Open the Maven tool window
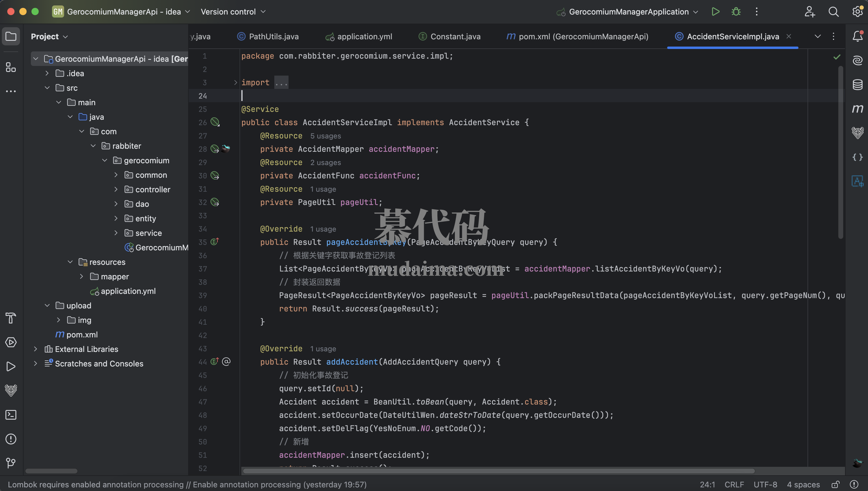This screenshot has width=868, height=491. 857,109
